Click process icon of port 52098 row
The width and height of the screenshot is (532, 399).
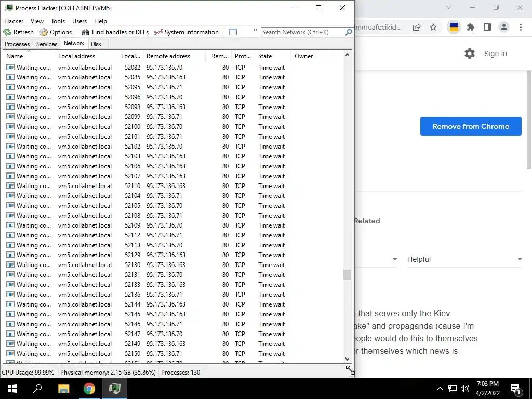pyautogui.click(x=10, y=107)
